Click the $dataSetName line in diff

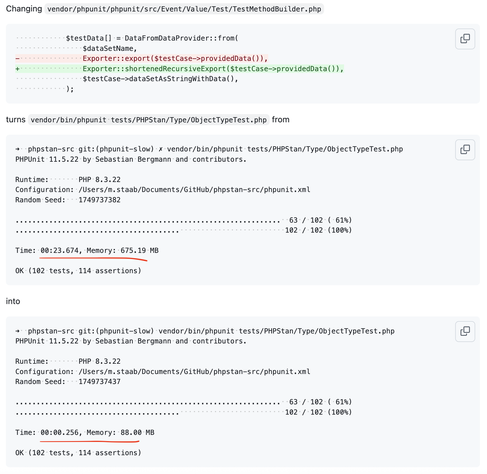pyautogui.click(x=110, y=49)
